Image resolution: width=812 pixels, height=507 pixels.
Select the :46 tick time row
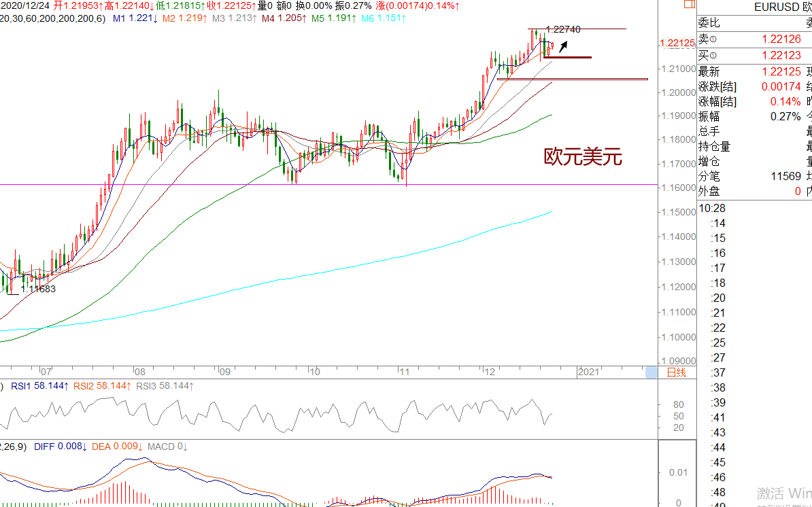[717, 477]
